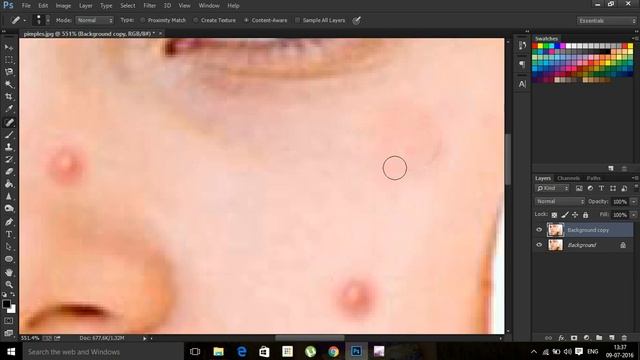Toggle lock position
The height and width of the screenshot is (360, 640).
pos(575,215)
